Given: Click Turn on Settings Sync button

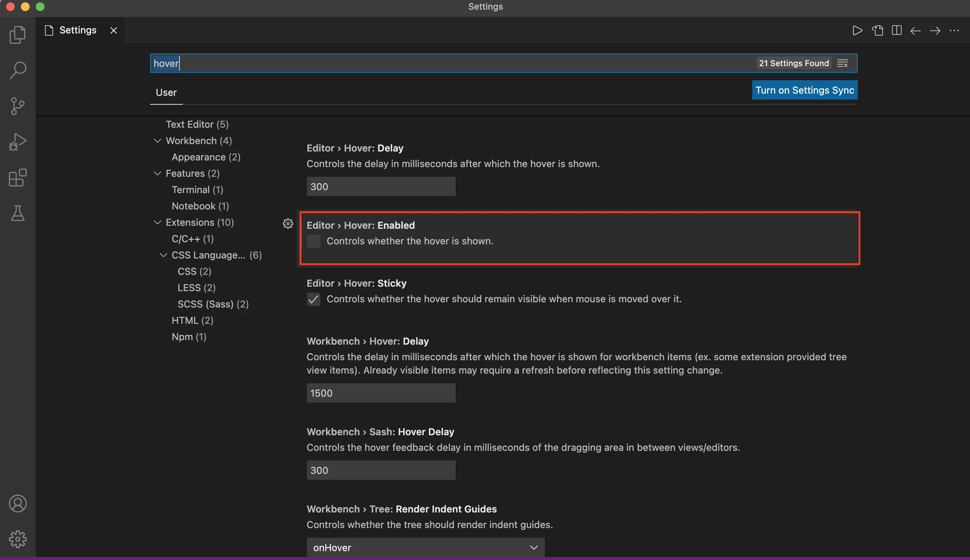Looking at the screenshot, I should click(x=804, y=90).
